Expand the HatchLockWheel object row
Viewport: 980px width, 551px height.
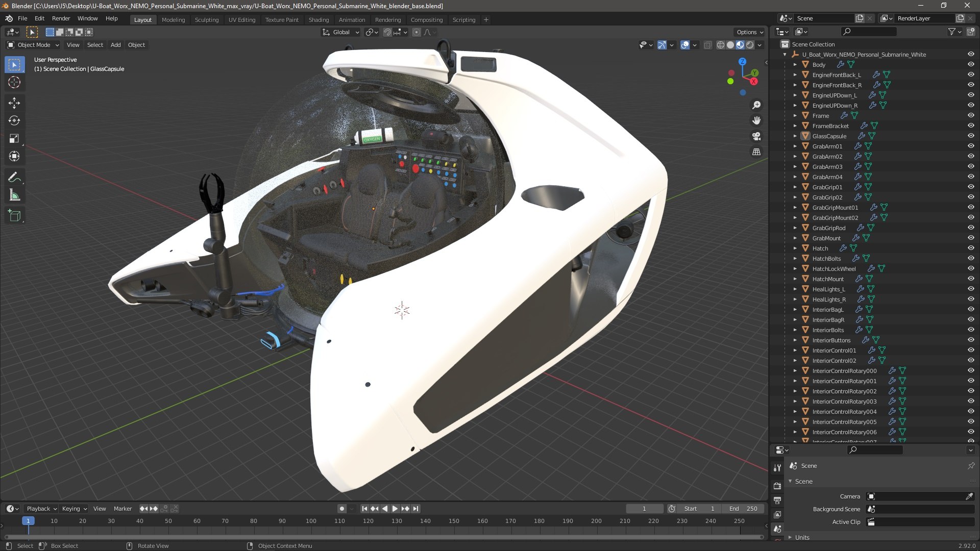tap(795, 269)
